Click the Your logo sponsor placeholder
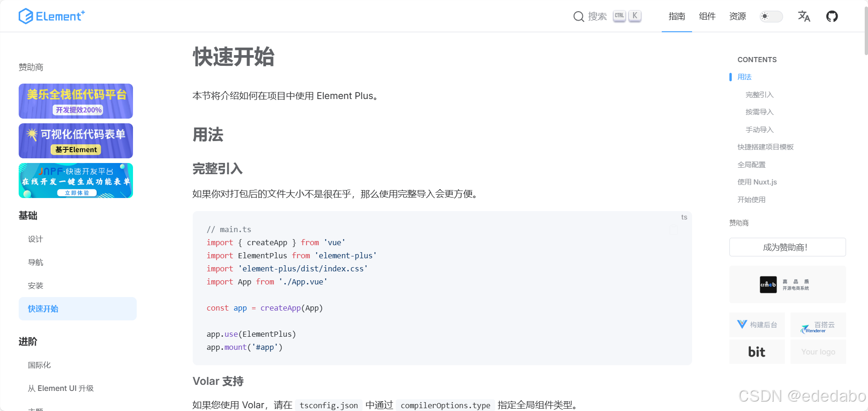Viewport: 868px width, 411px height. 818,352
